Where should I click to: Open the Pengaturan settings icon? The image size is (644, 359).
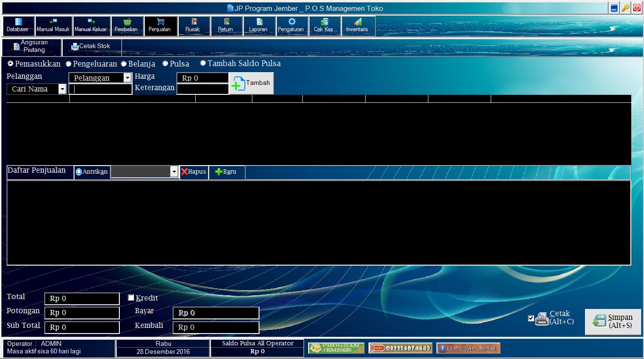(x=292, y=25)
